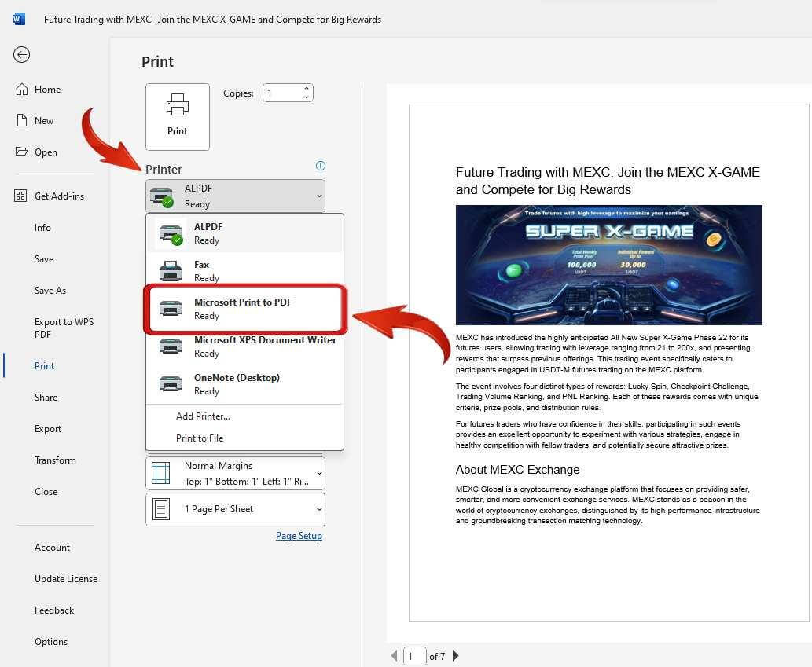Click Update License
The height and width of the screenshot is (667, 812).
click(x=66, y=578)
